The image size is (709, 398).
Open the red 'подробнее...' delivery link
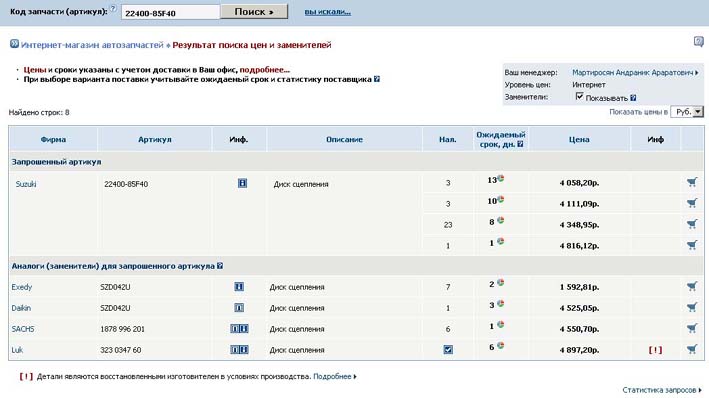265,70
